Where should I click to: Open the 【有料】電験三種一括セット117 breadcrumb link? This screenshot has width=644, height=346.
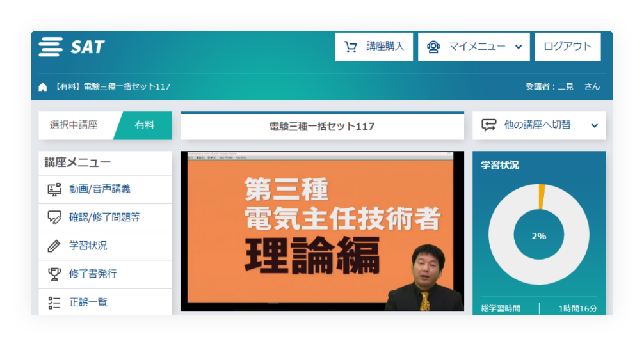(x=112, y=87)
